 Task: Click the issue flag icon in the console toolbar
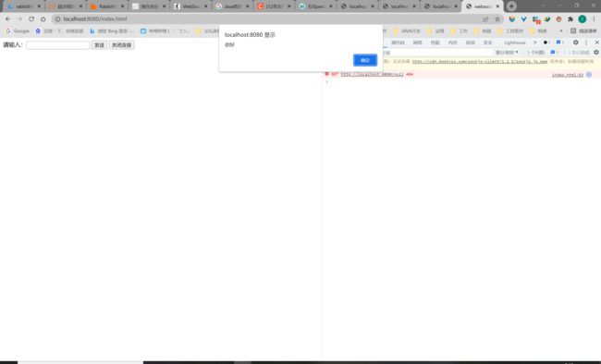[x=554, y=52]
